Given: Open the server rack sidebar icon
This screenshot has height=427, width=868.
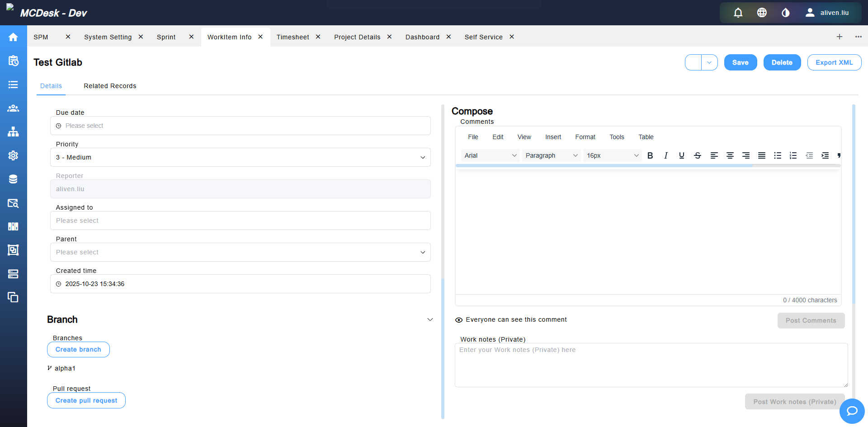Looking at the screenshot, I should click(13, 274).
